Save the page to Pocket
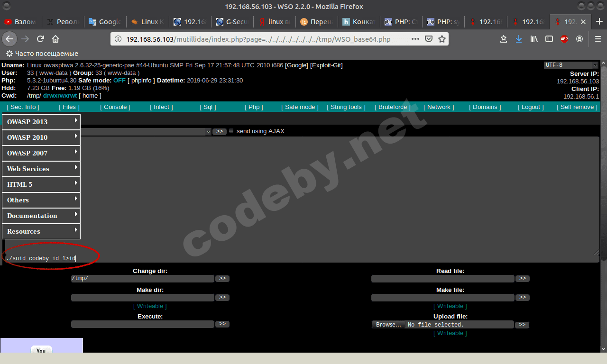This screenshot has height=364, width=607. click(429, 39)
